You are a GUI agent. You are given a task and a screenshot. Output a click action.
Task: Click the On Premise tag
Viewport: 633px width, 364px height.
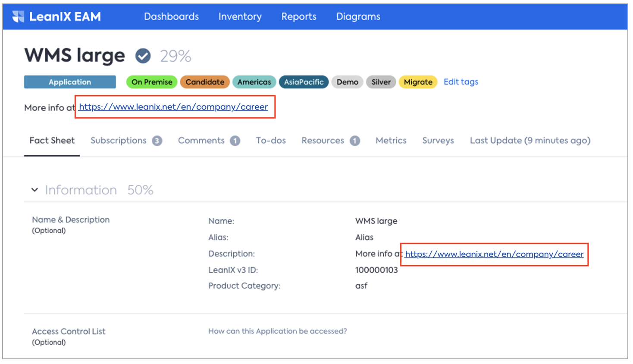pos(152,82)
